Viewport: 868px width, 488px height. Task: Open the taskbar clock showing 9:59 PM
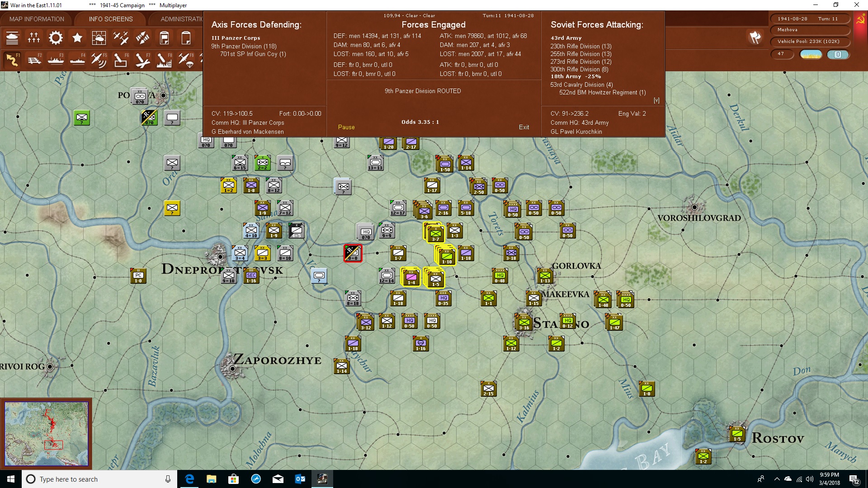829,479
